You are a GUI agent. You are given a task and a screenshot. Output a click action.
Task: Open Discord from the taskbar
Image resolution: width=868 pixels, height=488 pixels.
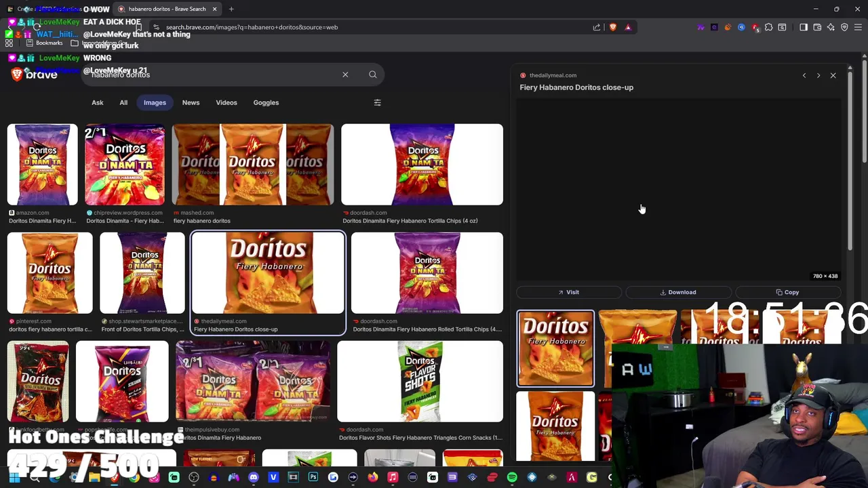point(254,478)
